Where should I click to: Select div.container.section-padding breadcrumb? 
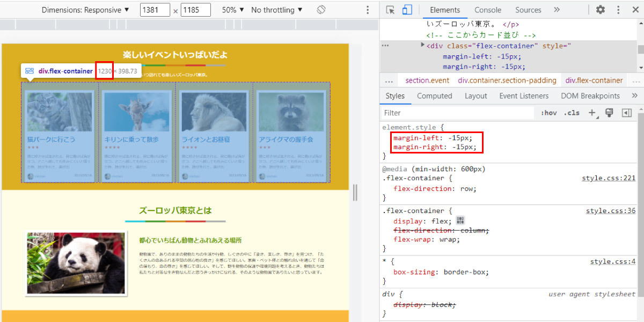(x=507, y=80)
